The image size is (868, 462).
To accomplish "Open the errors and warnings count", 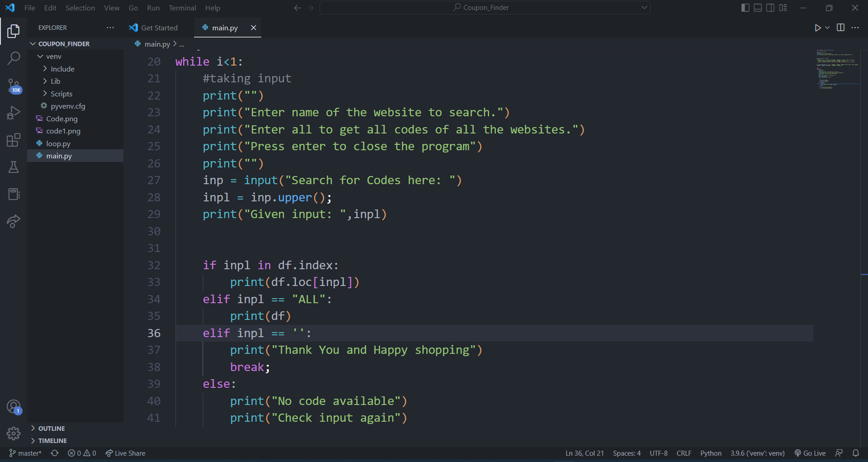I will click(x=82, y=453).
